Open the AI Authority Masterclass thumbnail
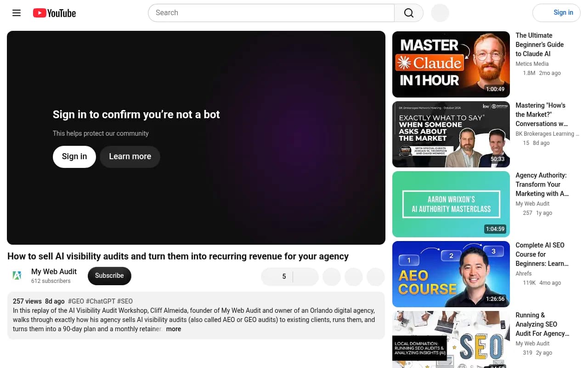The height and width of the screenshot is (368, 588). pos(451,204)
